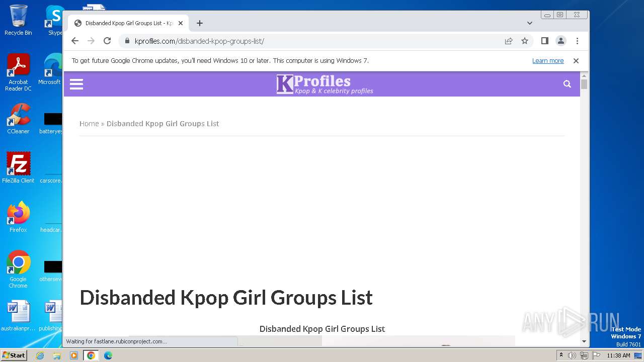The width and height of the screenshot is (644, 362).
Task: Reload the page with the refresh icon
Action: (107, 41)
